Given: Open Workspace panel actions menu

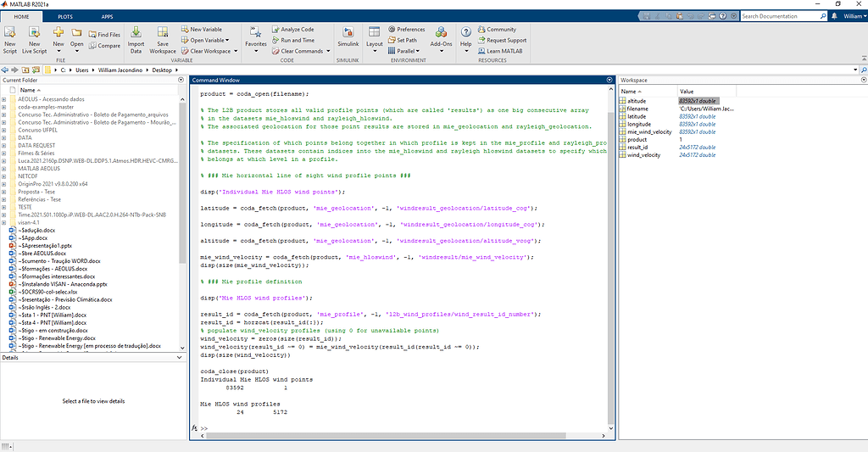Looking at the screenshot, I should 864,80.
